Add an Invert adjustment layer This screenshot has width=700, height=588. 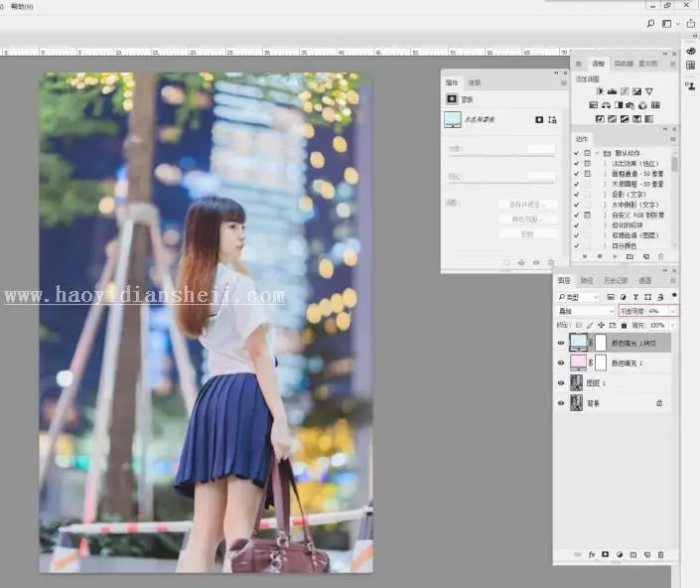(x=600, y=119)
